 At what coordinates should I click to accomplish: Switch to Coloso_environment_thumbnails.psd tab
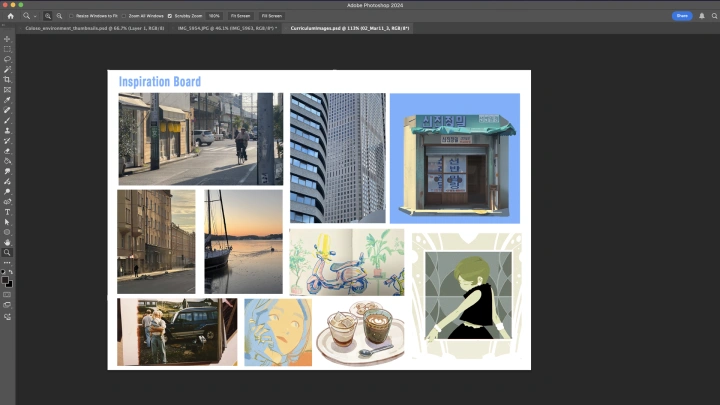click(x=95, y=28)
